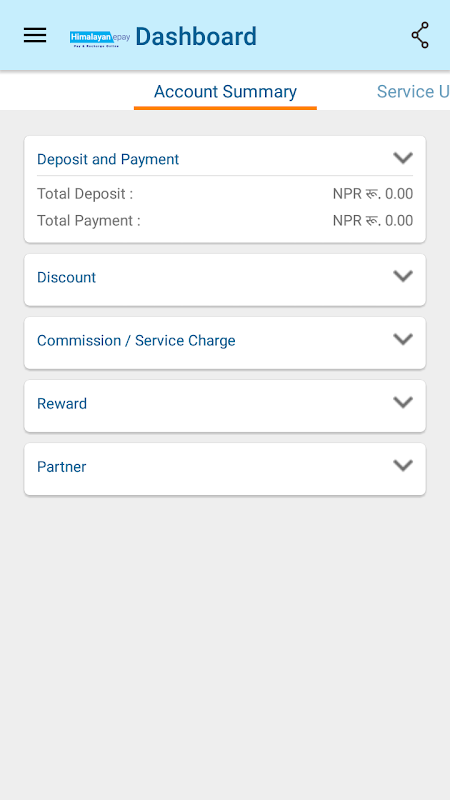Open the hamburger navigation menu

[35, 35]
